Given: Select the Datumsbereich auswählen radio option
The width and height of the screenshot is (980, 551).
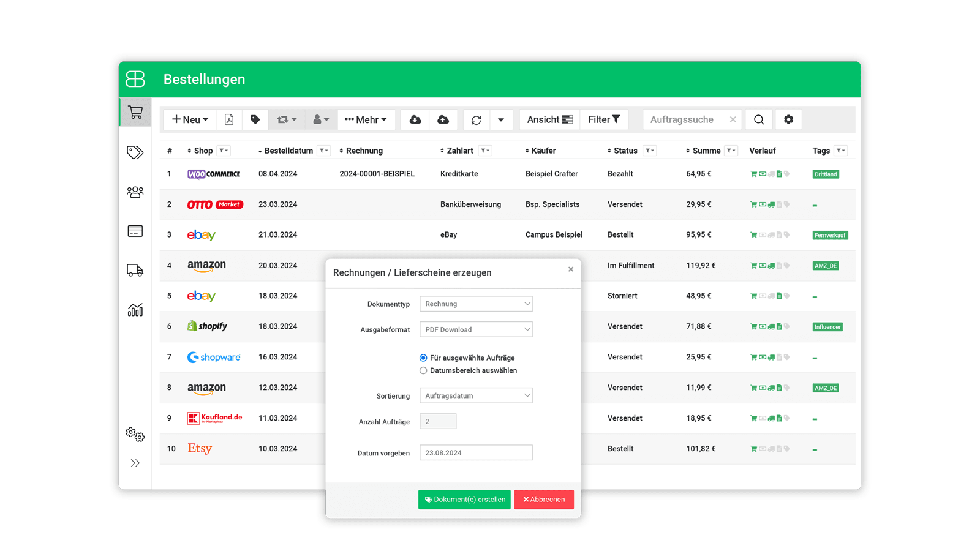Looking at the screenshot, I should coord(423,370).
